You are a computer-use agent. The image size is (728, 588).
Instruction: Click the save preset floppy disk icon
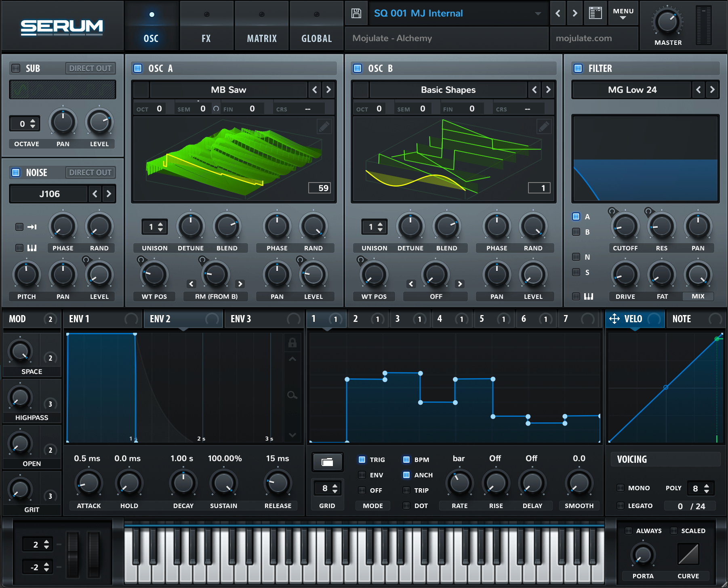pos(356,13)
